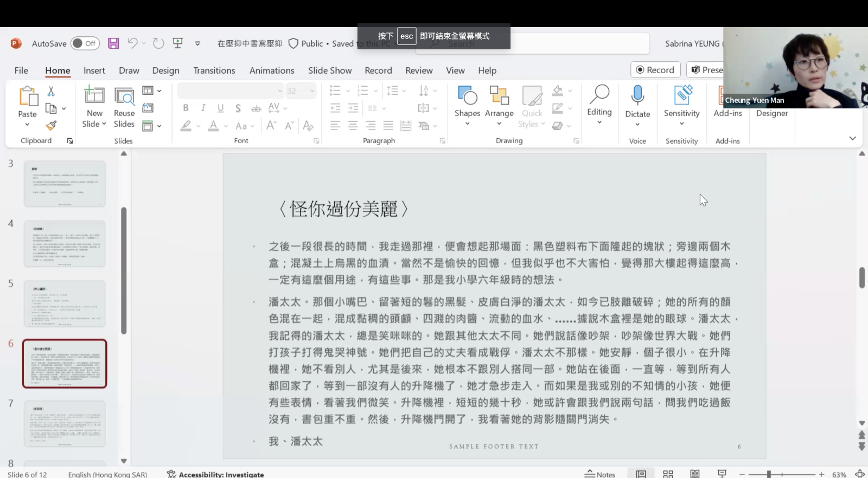Open the View tab

pyautogui.click(x=455, y=70)
